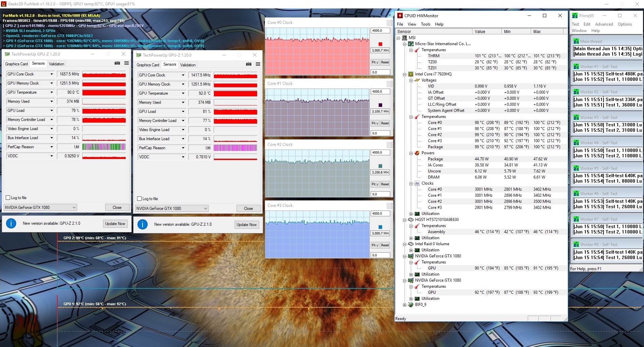Click the red color swatch for Core #0 Clock
Image resolution: width=644 pixels, height=347 pixels.
(380, 44)
